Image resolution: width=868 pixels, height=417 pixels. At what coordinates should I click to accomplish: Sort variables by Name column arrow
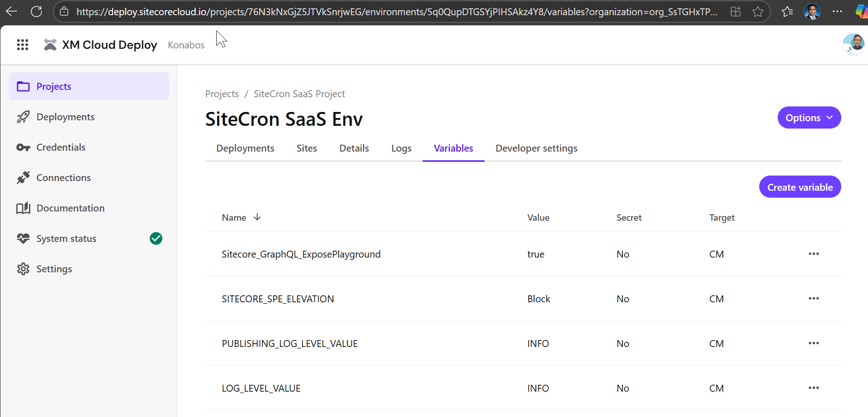coord(257,217)
